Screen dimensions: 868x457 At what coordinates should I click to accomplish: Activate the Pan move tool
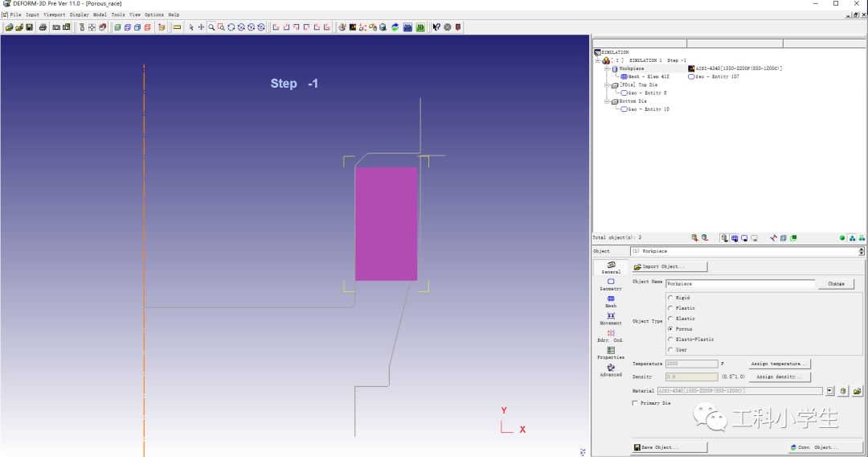[201, 27]
